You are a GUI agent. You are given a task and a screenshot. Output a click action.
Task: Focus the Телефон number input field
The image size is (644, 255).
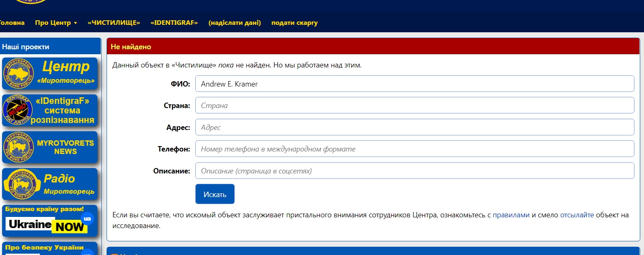[415, 149]
